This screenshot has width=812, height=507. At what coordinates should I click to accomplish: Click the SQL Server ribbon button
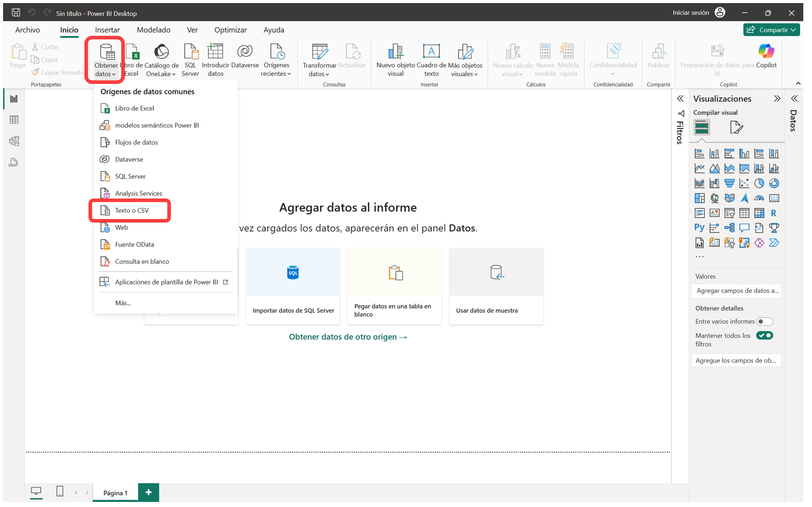click(190, 60)
